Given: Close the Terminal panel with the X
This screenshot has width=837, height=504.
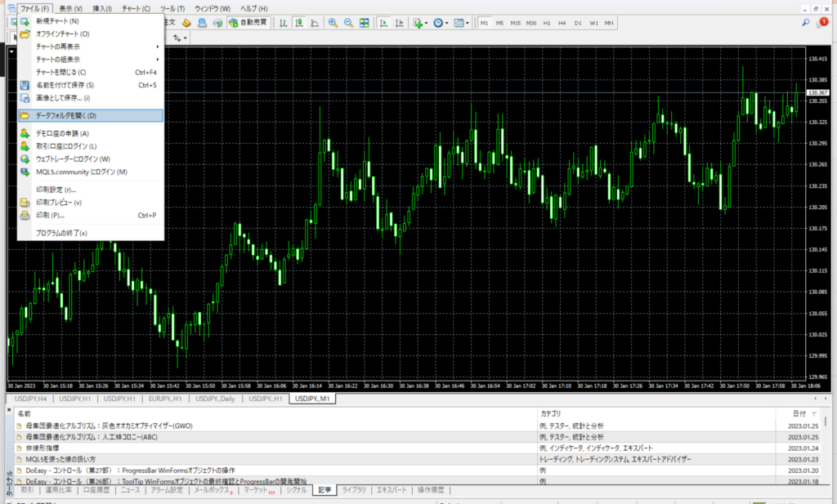Looking at the screenshot, I should tap(9, 409).
